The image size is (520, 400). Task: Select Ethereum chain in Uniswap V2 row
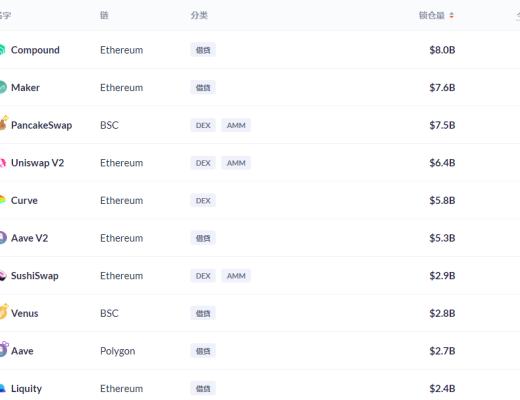coord(121,163)
